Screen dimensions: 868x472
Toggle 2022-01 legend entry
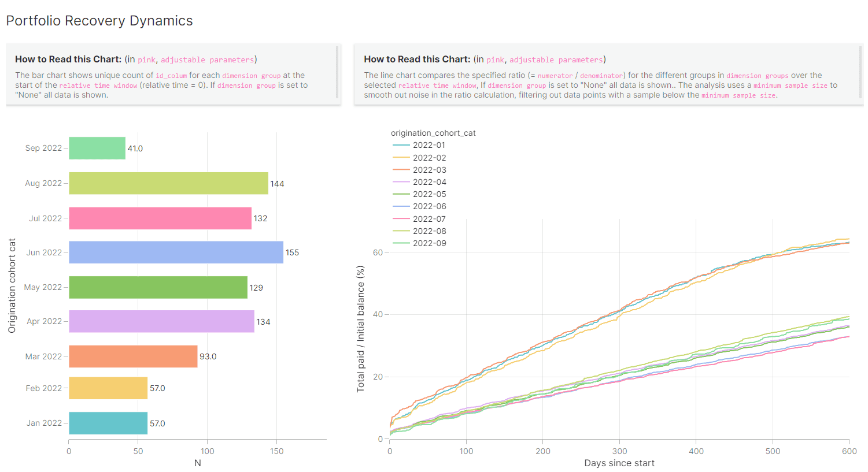419,145
